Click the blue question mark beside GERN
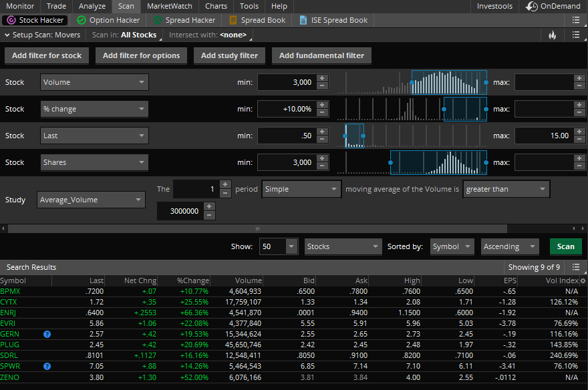This screenshot has height=390, width=588. pos(47,334)
